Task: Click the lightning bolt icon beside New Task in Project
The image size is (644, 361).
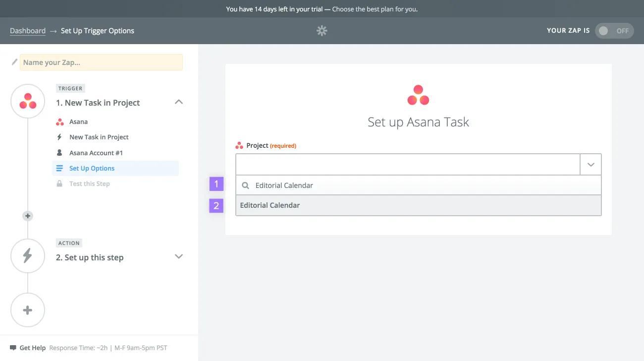Action: (x=60, y=137)
